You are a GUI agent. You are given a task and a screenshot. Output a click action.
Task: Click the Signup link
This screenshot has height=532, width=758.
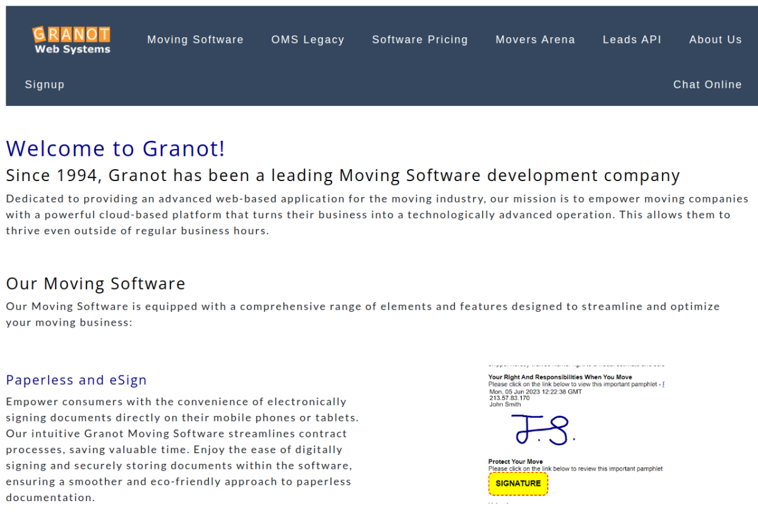(x=45, y=85)
